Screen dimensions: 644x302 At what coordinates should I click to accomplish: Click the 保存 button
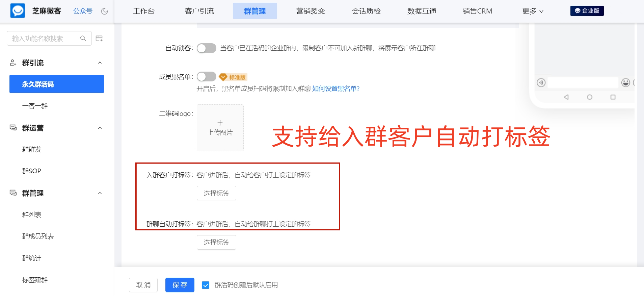(180, 285)
